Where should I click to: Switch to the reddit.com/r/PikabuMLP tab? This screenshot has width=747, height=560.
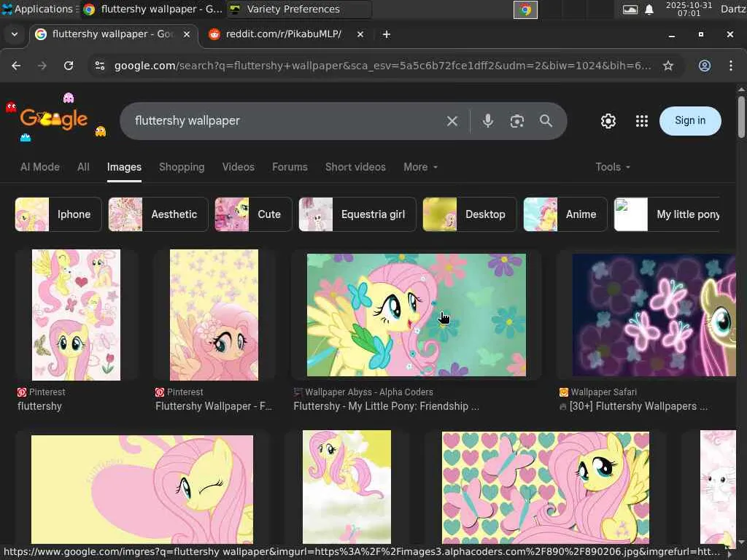(283, 34)
